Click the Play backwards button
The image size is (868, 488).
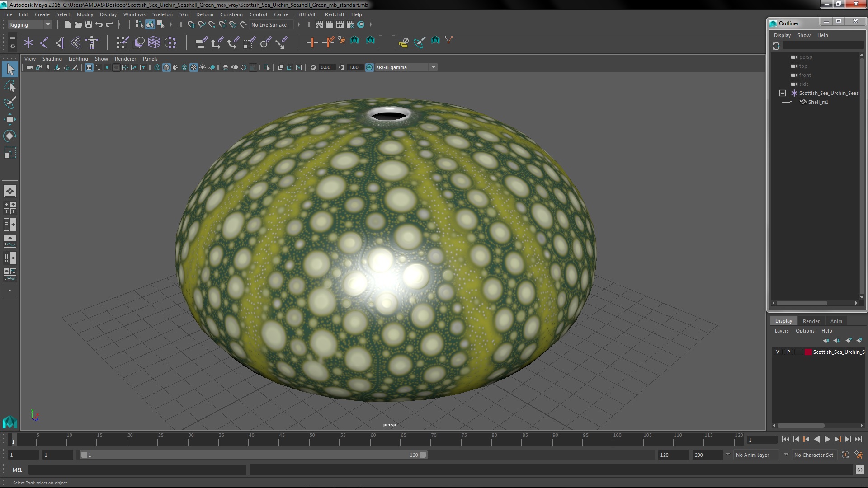coord(816,439)
